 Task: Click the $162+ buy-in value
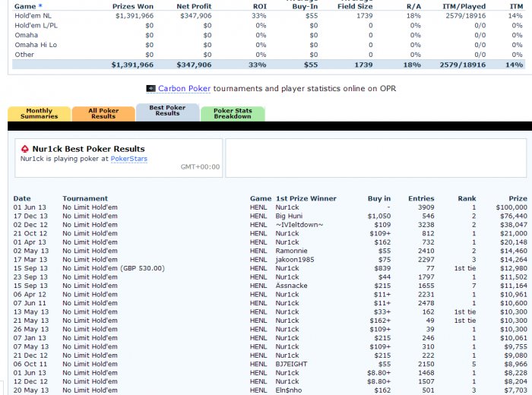pos(380,321)
